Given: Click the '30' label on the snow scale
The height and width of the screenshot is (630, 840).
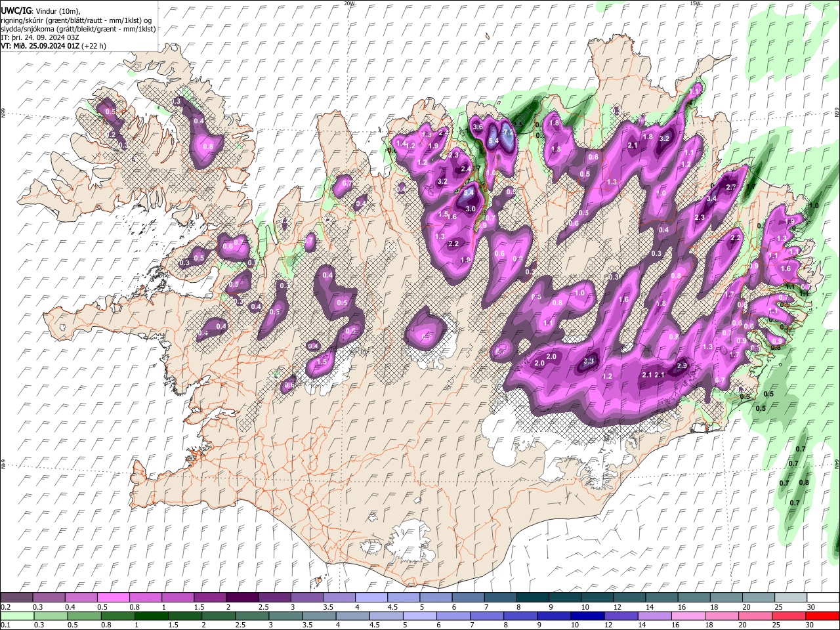Looking at the screenshot, I should pyautogui.click(x=811, y=607).
